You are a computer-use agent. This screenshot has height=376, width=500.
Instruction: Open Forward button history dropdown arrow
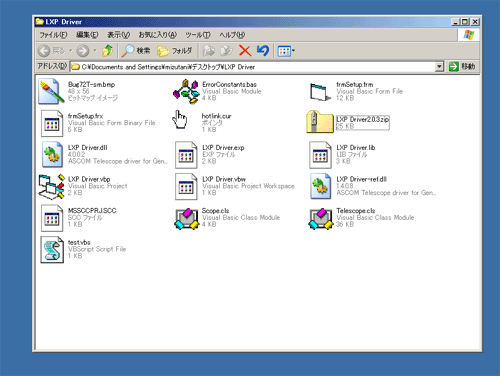point(95,51)
